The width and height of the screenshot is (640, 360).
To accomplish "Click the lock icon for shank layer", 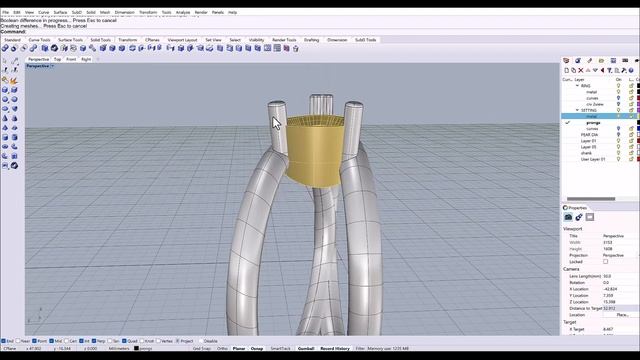I will click(631, 153).
